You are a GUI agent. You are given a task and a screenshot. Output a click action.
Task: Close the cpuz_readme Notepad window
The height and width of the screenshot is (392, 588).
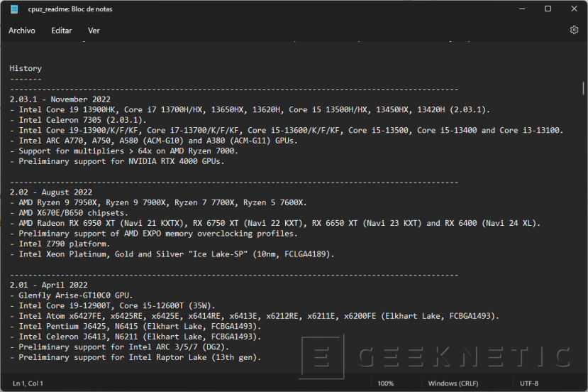574,9
